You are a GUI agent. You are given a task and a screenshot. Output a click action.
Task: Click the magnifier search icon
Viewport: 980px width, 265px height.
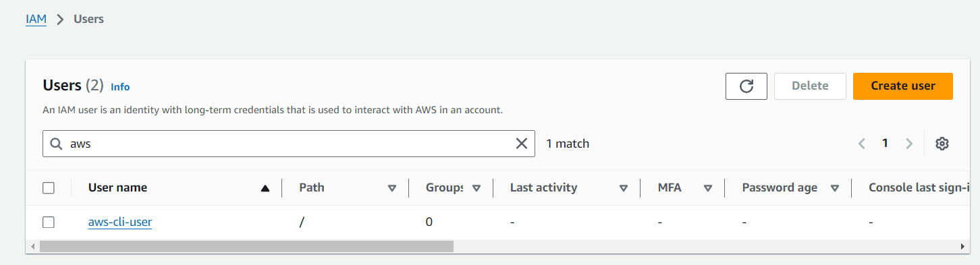[55, 144]
